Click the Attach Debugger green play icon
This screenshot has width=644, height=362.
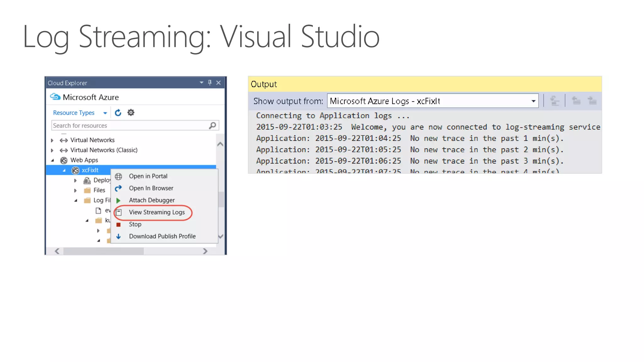coord(119,200)
